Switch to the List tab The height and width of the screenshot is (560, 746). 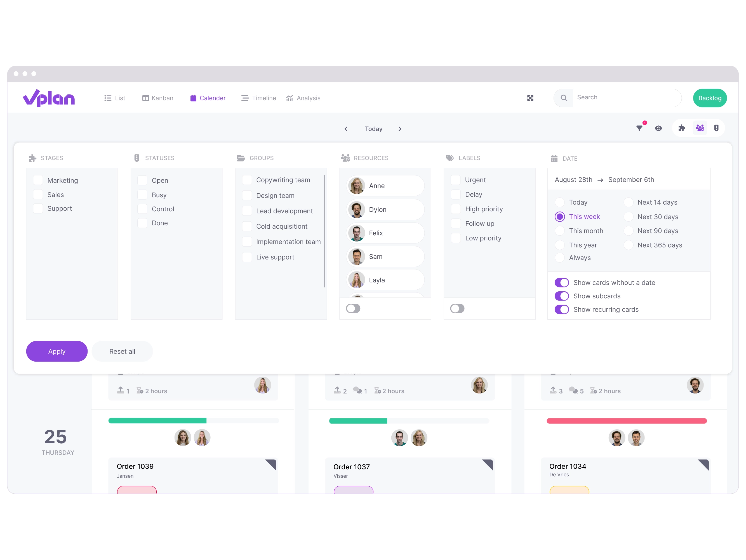click(116, 98)
